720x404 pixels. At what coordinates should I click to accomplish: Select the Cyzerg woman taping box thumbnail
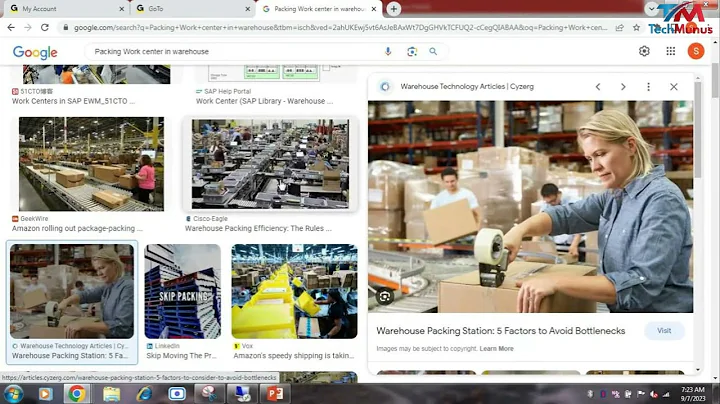point(72,292)
